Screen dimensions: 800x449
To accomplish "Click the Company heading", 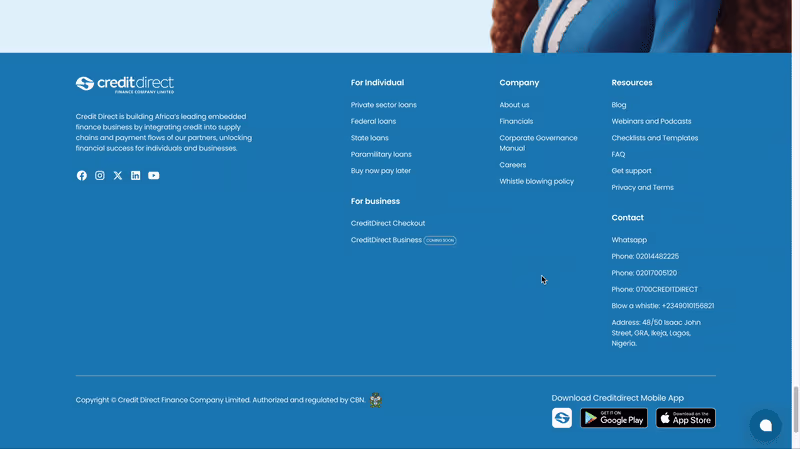I will pos(519,83).
